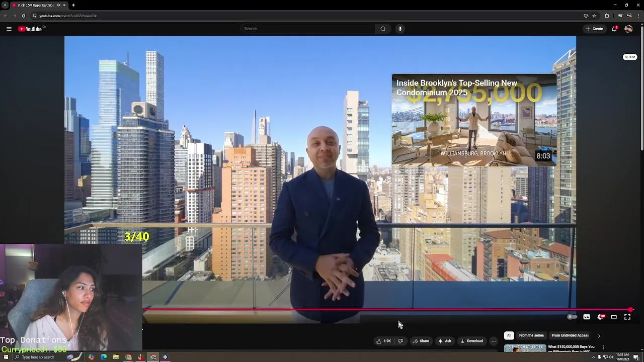Switch to theater mode

(x=614, y=317)
